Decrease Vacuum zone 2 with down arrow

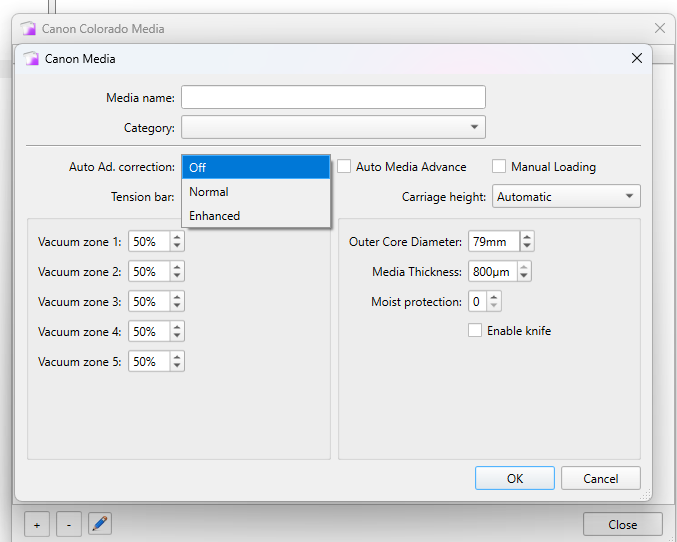coord(177,276)
